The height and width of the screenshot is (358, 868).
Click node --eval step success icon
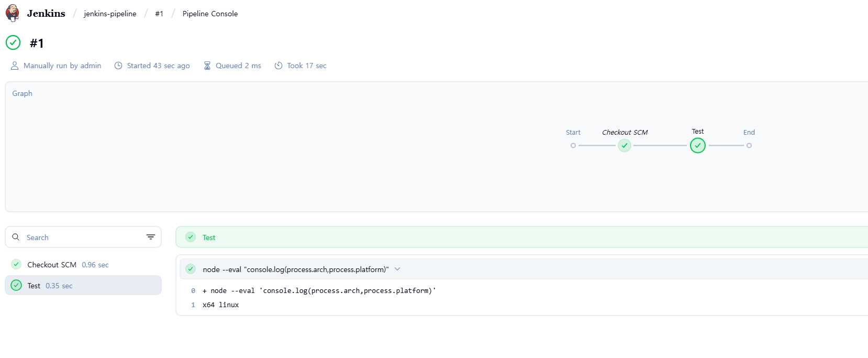click(191, 269)
